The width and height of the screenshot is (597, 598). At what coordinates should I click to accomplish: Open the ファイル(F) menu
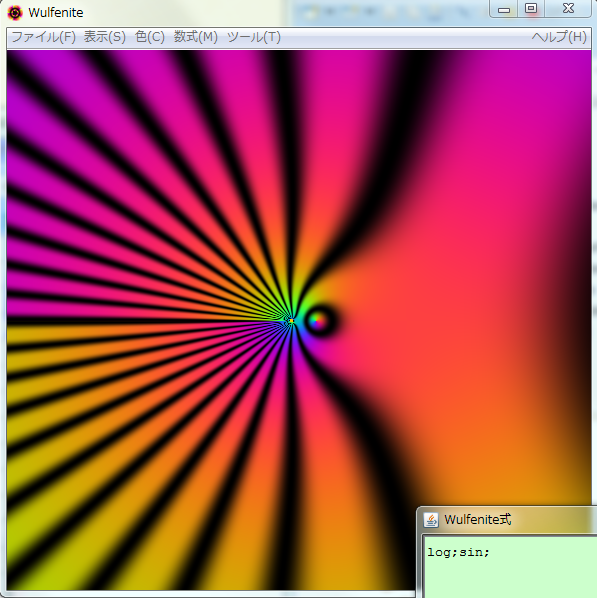(x=43, y=37)
